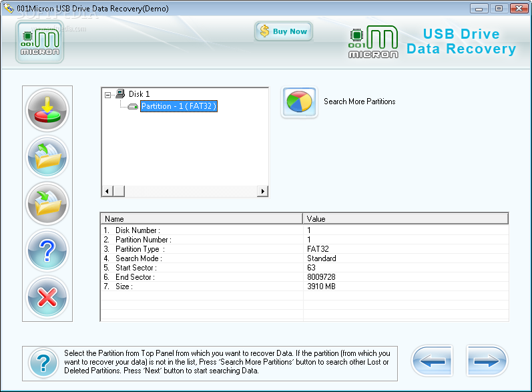Select the Size row label
532x392 pixels.
click(124, 286)
